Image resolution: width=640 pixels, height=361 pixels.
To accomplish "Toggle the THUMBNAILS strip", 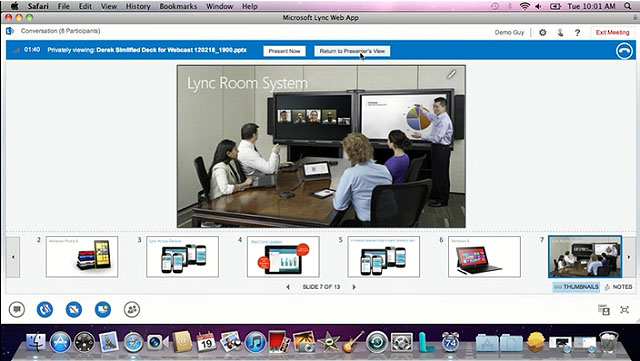I will point(576,287).
